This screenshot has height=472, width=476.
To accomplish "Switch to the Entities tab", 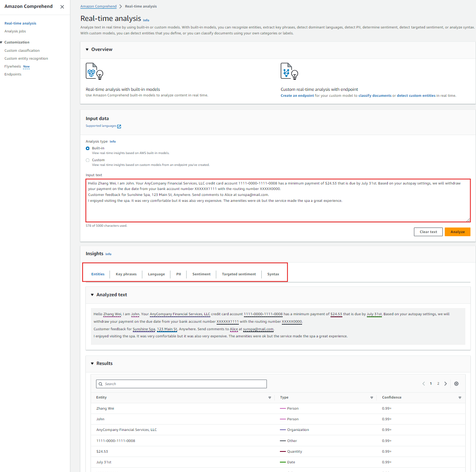I will click(x=98, y=274).
